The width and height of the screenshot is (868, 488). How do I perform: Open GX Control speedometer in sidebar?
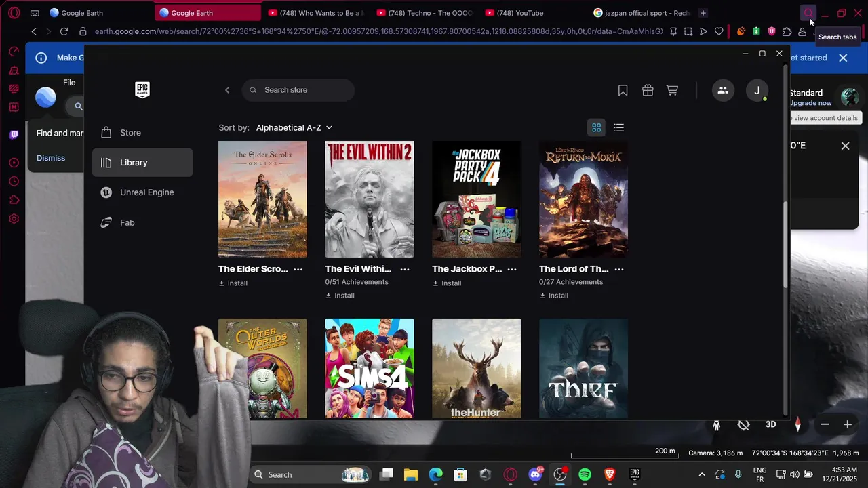[14, 52]
